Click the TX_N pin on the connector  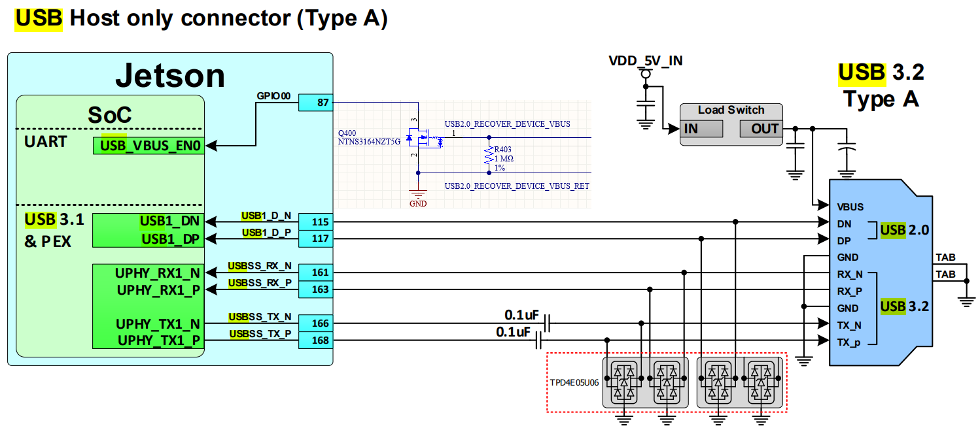pos(849,325)
